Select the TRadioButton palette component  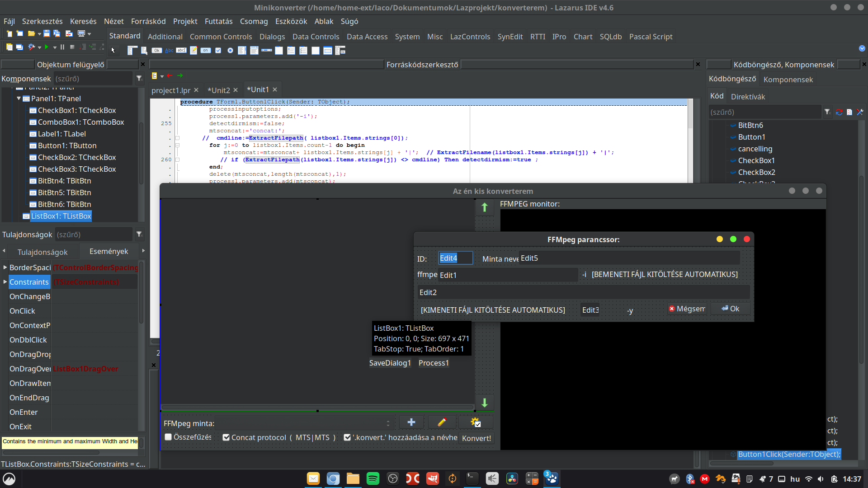[230, 51]
